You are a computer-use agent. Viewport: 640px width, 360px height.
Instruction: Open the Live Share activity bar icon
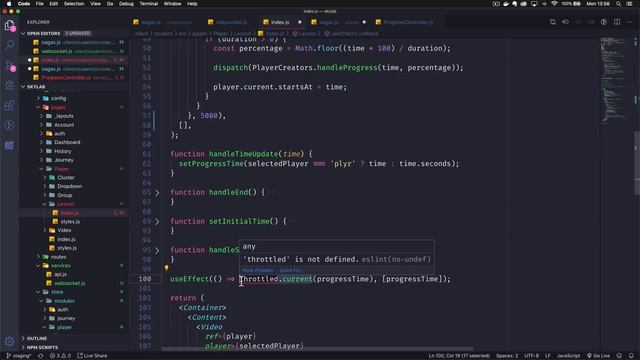(9, 125)
